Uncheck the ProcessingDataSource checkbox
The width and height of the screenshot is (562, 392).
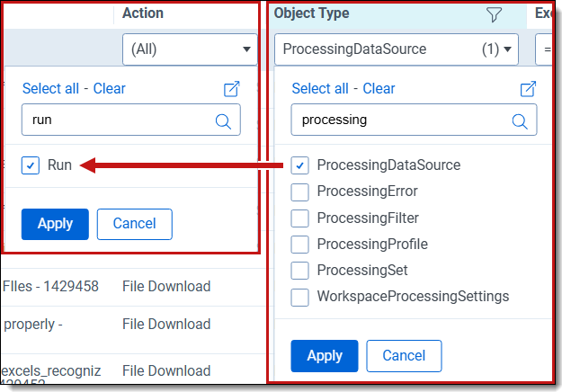tap(300, 165)
